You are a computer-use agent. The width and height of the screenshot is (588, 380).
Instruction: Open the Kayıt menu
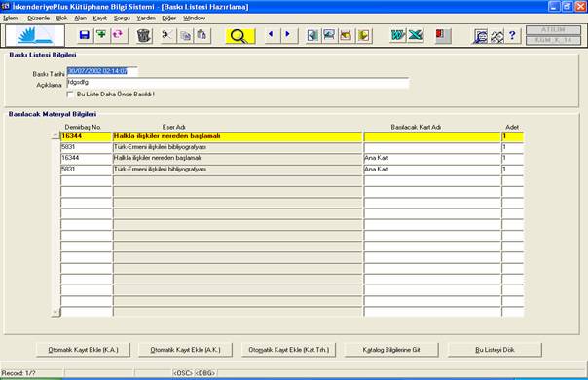99,18
